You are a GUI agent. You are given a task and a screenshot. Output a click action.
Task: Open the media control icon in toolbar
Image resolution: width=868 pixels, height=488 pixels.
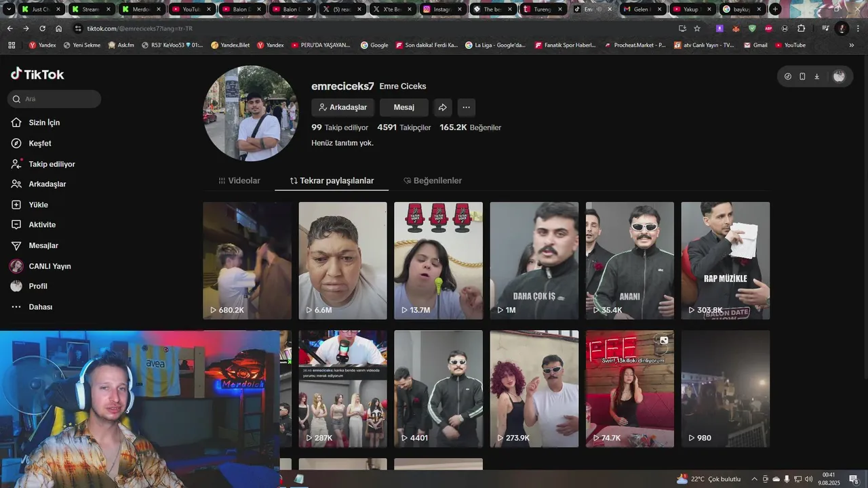825,28
